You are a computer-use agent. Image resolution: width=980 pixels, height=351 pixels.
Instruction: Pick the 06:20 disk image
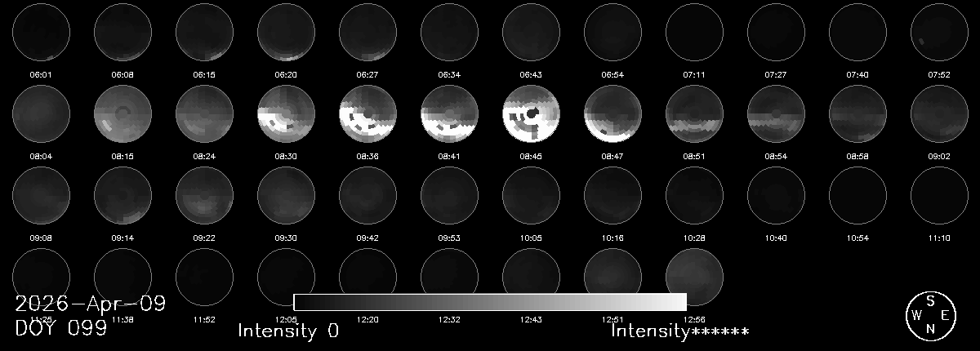point(286,33)
